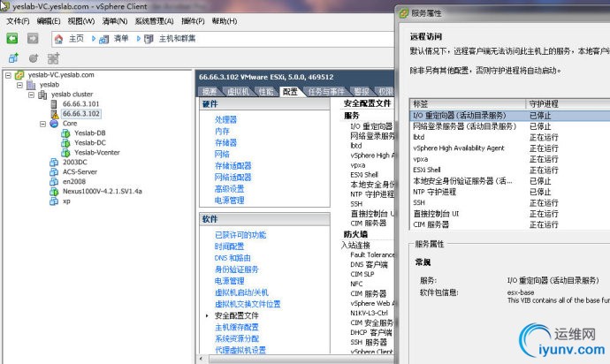Click the 守护进程 column header in dialog
Viewport: 610px width, 364px height.
(x=568, y=104)
